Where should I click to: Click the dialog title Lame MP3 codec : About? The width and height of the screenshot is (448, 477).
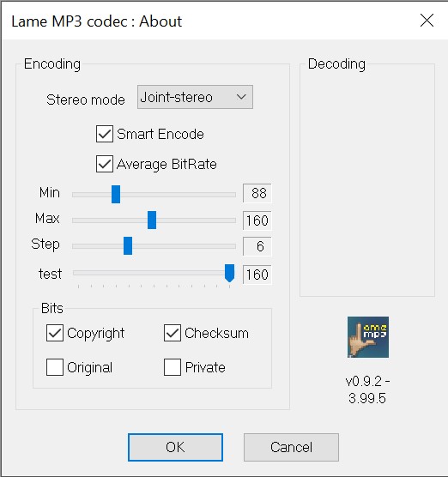pyautogui.click(x=96, y=21)
